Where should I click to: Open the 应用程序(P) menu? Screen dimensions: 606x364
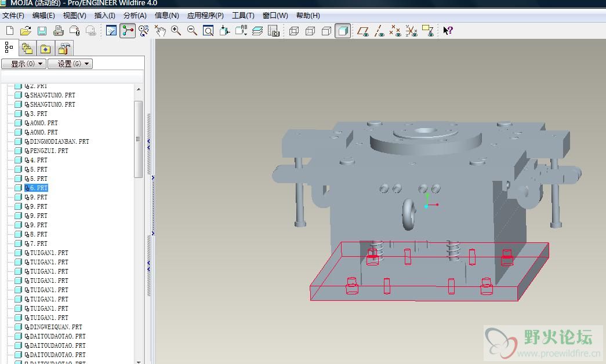205,16
